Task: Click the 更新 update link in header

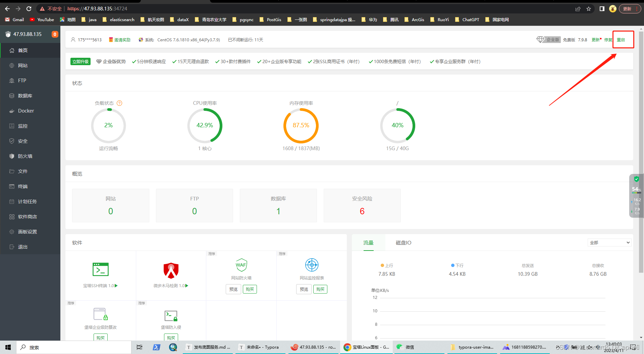Action: click(596, 40)
